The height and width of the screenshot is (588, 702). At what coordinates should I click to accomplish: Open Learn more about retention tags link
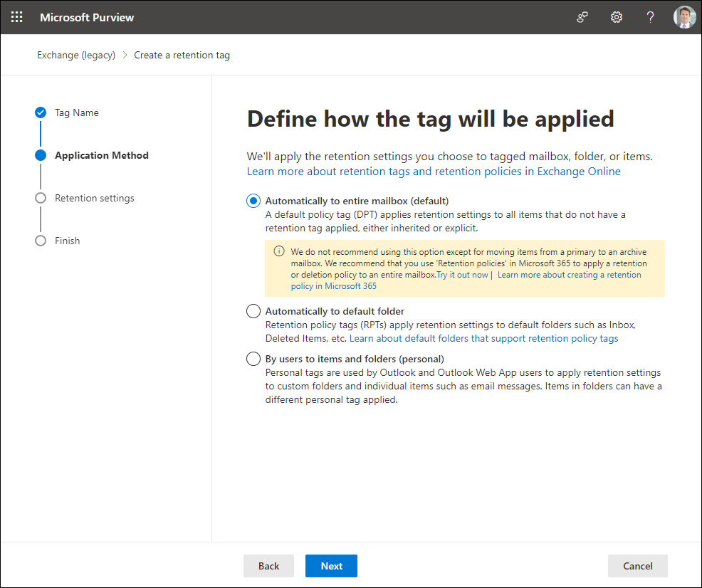434,172
